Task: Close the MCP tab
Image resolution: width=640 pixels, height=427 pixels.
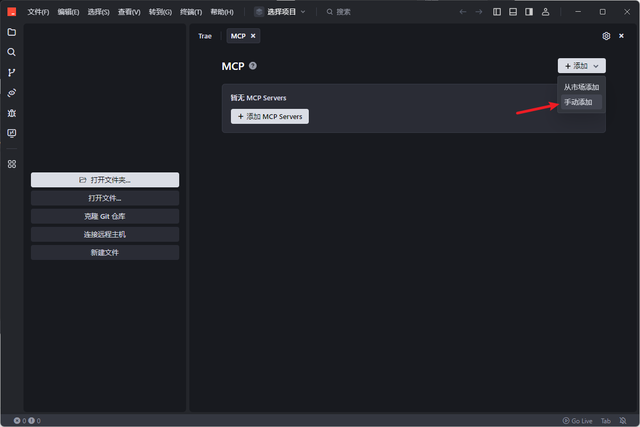Action: point(253,36)
